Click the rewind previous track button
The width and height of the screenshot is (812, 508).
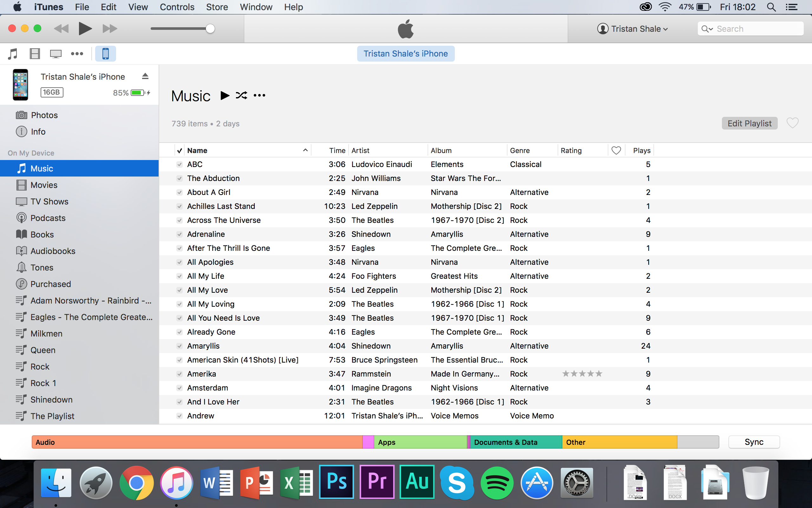(61, 29)
